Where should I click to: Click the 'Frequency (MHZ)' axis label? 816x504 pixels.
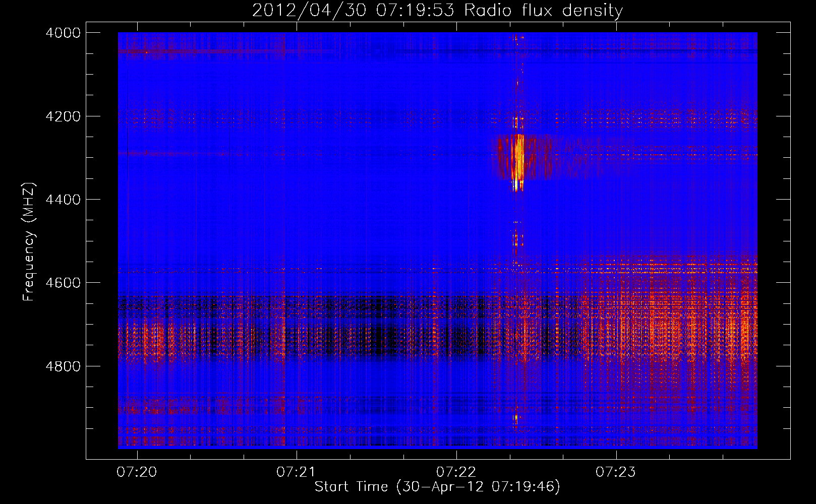pos(29,242)
